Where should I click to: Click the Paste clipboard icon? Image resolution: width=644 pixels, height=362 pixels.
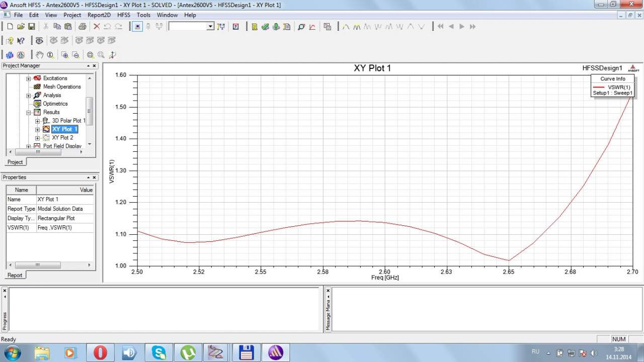[67, 27]
